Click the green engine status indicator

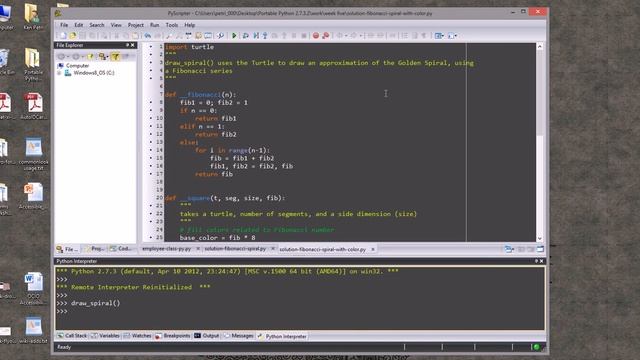[x=536, y=347]
